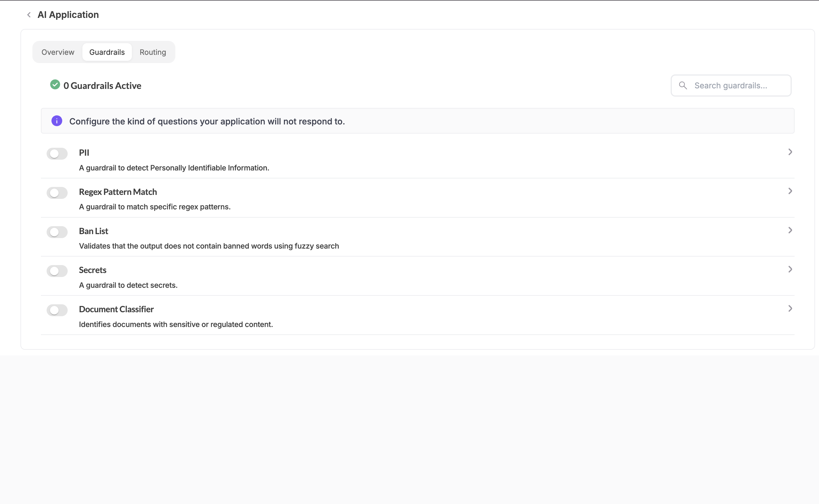Click 'Identifies documents with sensitive' description
819x504 pixels.
pyautogui.click(x=176, y=324)
